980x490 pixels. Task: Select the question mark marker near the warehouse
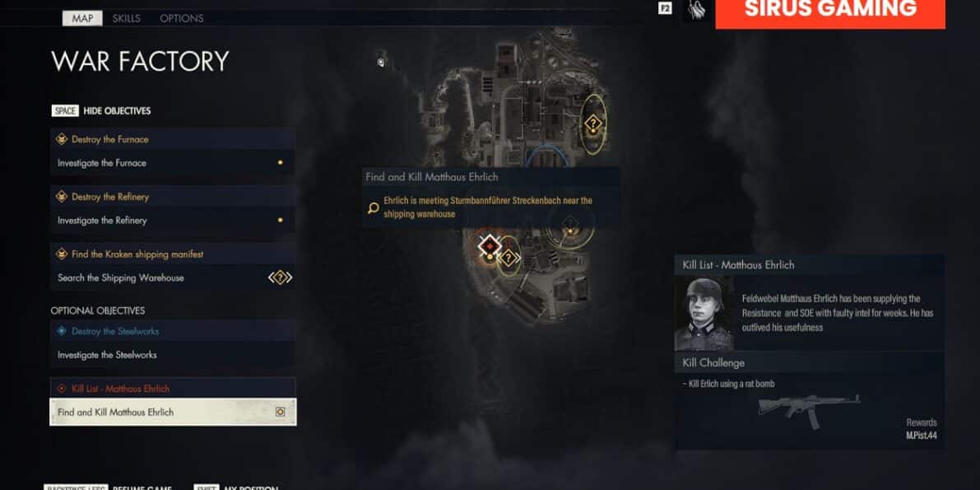[x=510, y=257]
